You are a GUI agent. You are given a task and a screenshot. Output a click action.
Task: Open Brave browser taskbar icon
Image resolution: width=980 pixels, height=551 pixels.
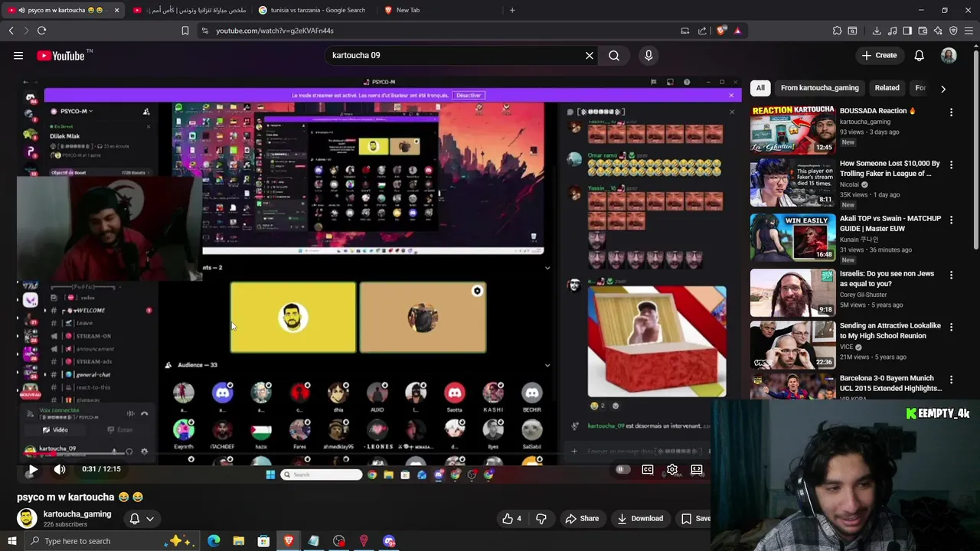click(x=288, y=541)
